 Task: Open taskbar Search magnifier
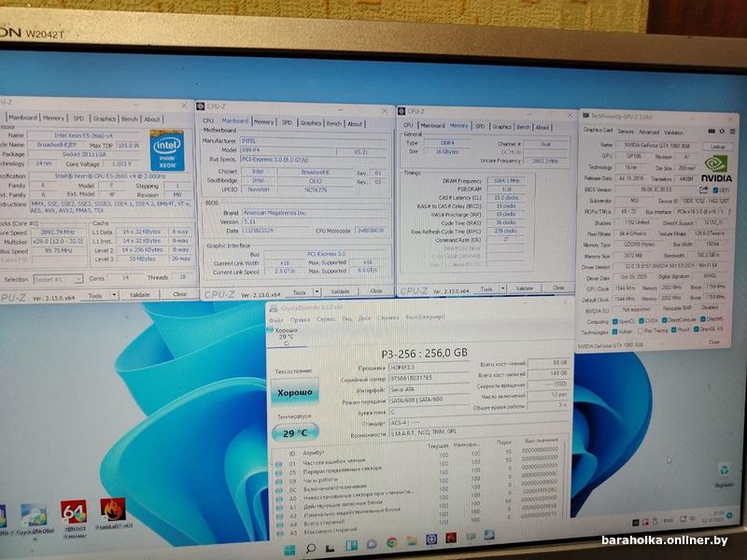[311, 549]
